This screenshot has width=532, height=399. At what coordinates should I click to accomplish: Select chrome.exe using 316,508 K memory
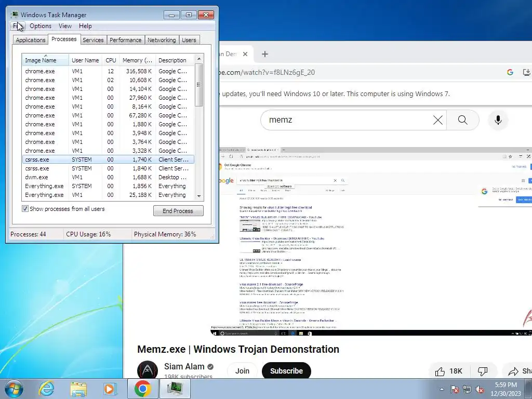(x=108, y=71)
